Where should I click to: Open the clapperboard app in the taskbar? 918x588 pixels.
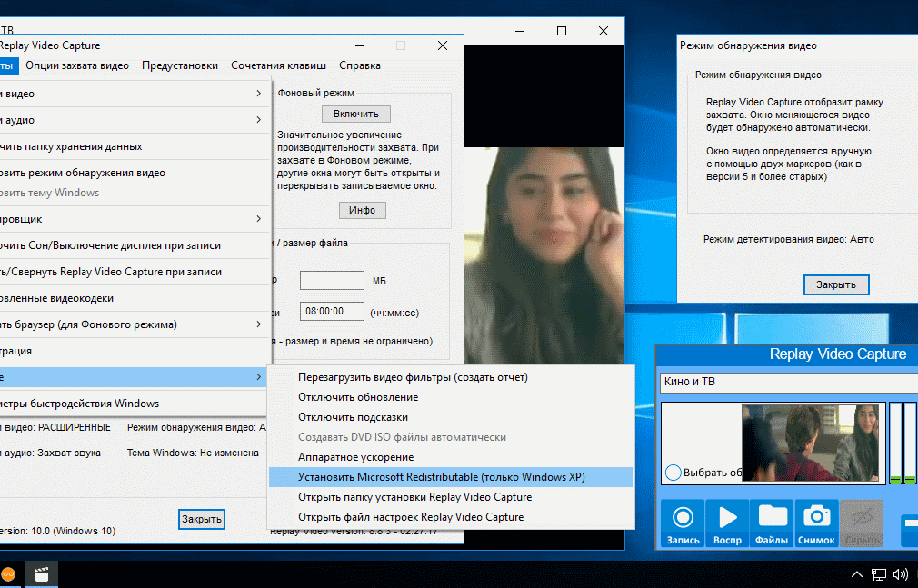42,574
